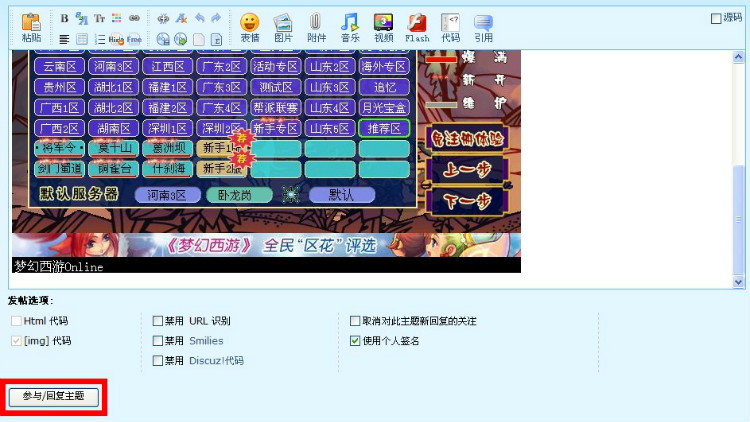Clear formatting with the A-x icon

[181, 19]
